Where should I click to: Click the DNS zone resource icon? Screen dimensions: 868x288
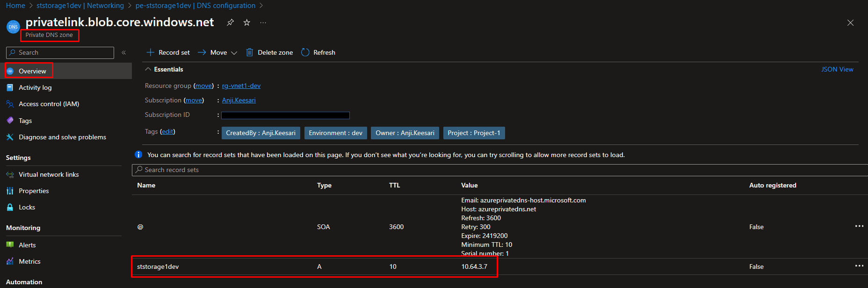pos(13,27)
